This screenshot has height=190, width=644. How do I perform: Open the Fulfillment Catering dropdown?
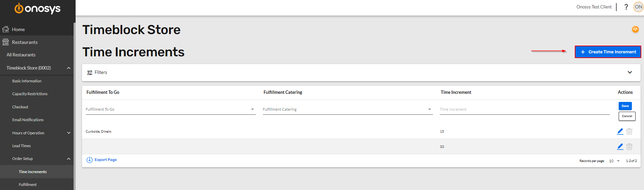(x=348, y=109)
